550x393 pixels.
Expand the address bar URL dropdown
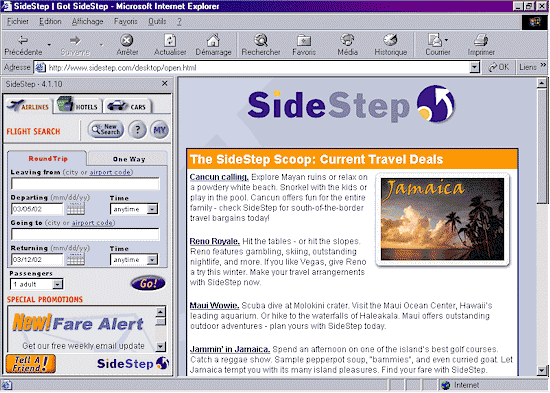click(474, 67)
